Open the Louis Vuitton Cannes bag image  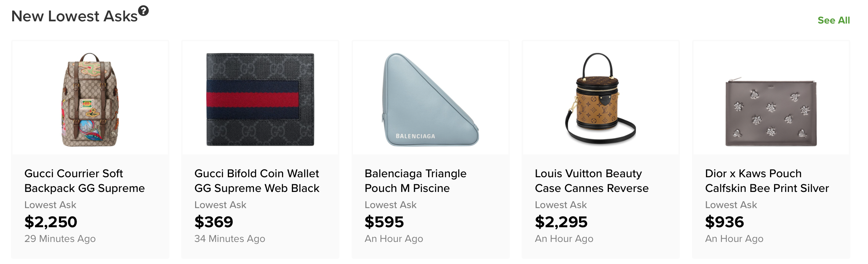coord(600,99)
